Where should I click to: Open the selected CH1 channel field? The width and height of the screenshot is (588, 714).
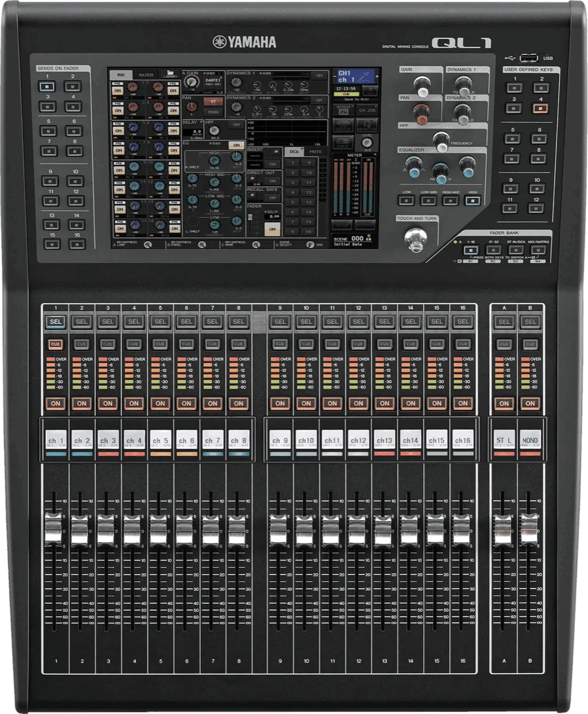click(x=356, y=76)
